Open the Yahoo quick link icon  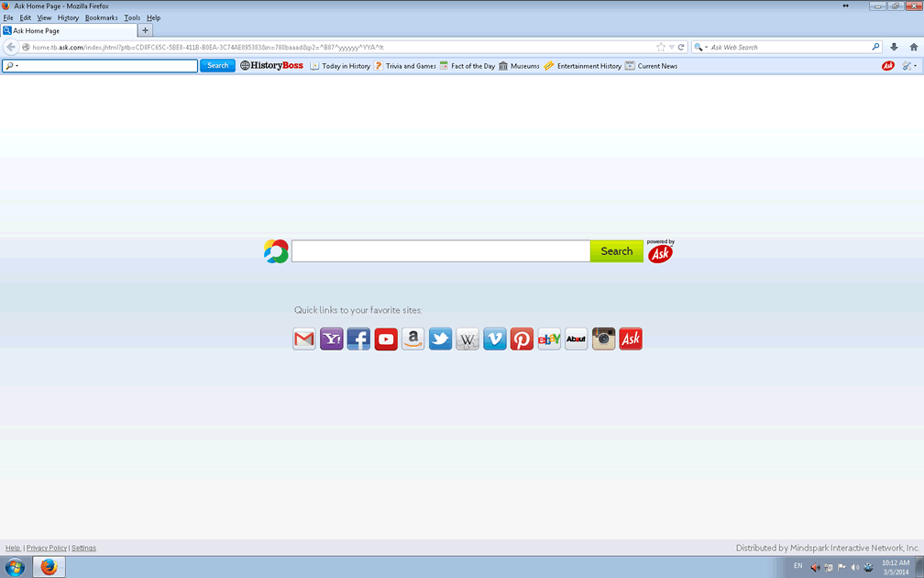332,339
